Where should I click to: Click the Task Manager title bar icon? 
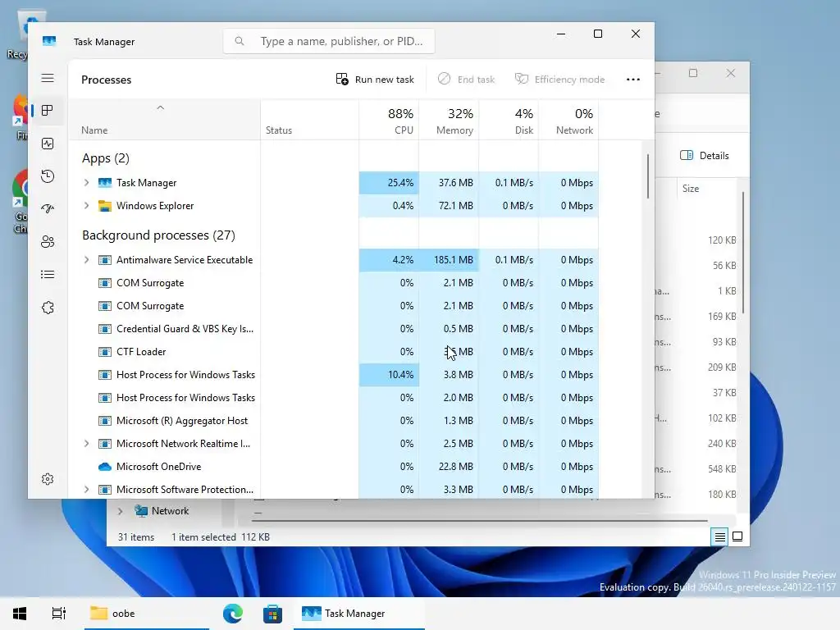(x=49, y=41)
